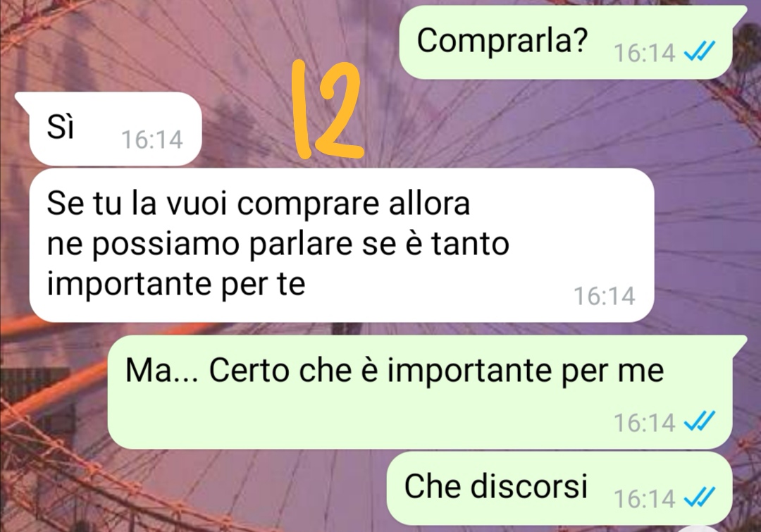Viewport: 761px width, 532px height.
Task: Click the 16:14 timestamp on "Comprarla?"
Action: (644, 52)
